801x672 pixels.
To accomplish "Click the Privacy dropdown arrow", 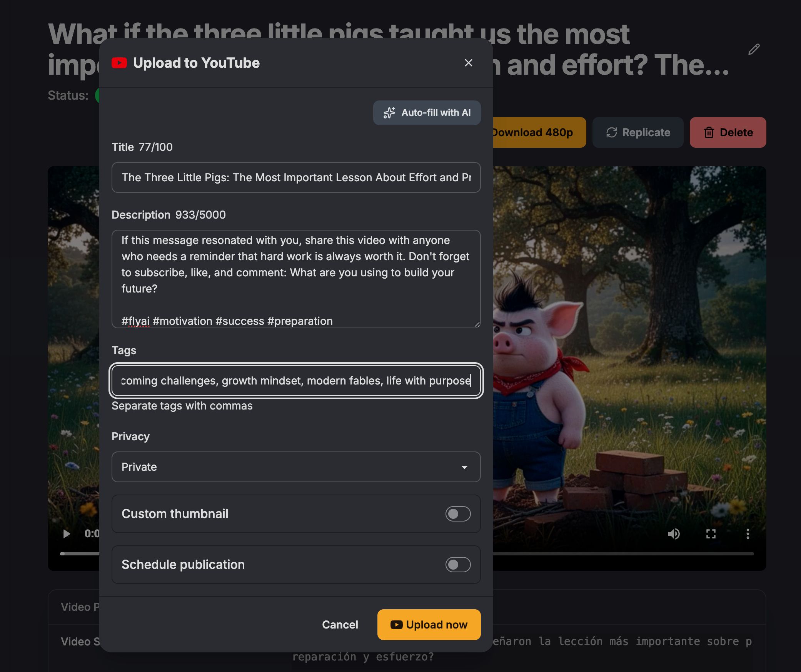I will [464, 467].
